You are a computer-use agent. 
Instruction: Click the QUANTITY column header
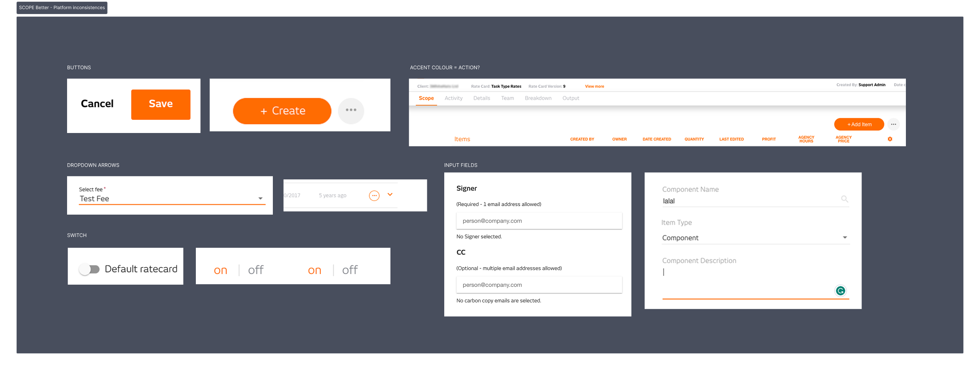click(694, 140)
